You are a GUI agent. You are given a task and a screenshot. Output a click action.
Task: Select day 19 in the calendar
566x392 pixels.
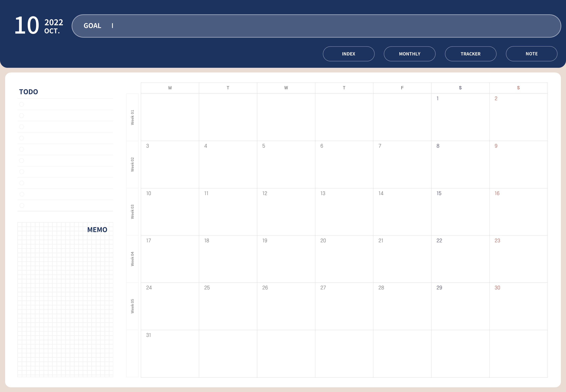(286, 259)
